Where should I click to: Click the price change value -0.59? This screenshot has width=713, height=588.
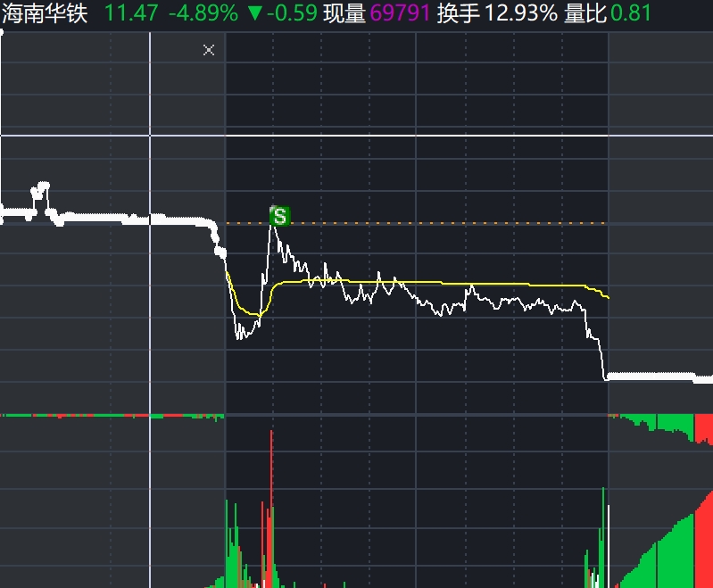pyautogui.click(x=292, y=13)
